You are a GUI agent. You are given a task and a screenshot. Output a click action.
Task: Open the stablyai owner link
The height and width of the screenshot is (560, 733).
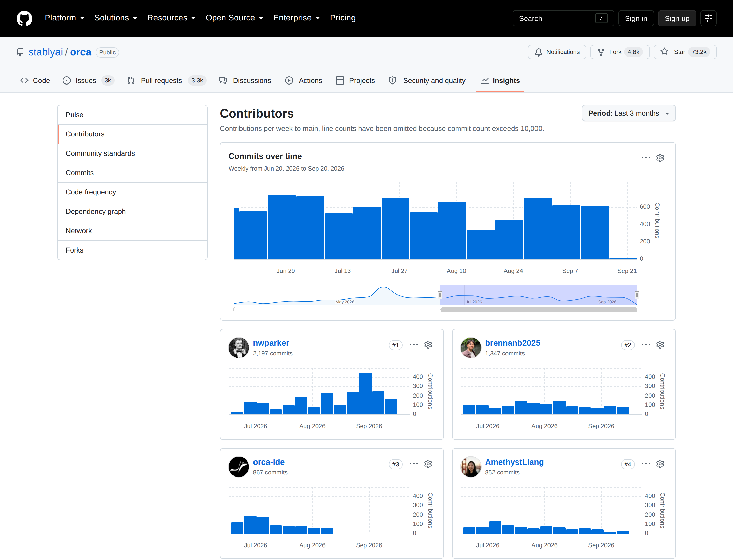[x=46, y=52]
